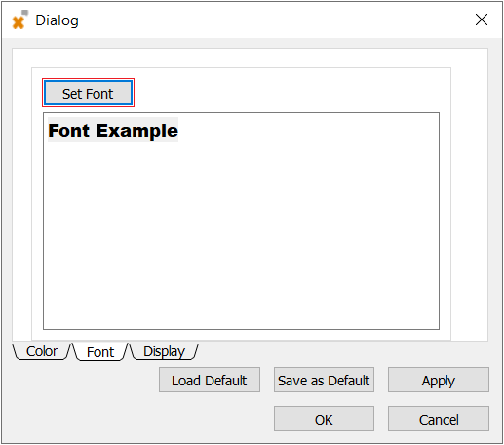Click inside the empty font preview area
This screenshot has height=445, width=504.
coord(241,234)
